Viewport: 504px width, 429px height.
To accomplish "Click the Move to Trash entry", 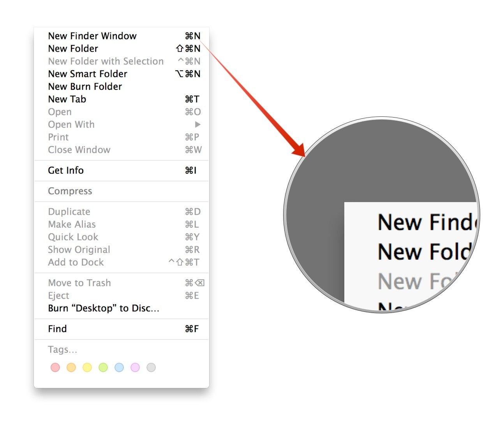I will [79, 283].
